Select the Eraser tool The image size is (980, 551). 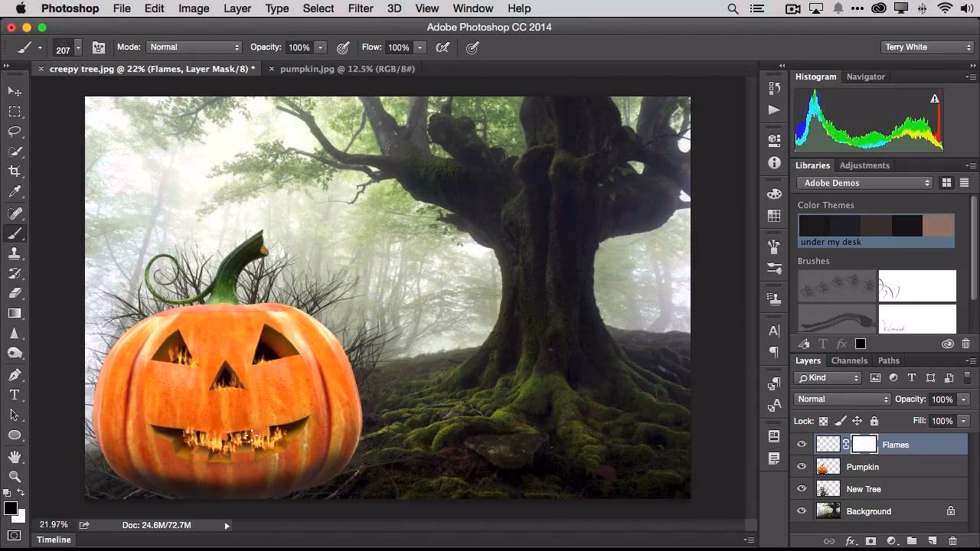[x=15, y=293]
